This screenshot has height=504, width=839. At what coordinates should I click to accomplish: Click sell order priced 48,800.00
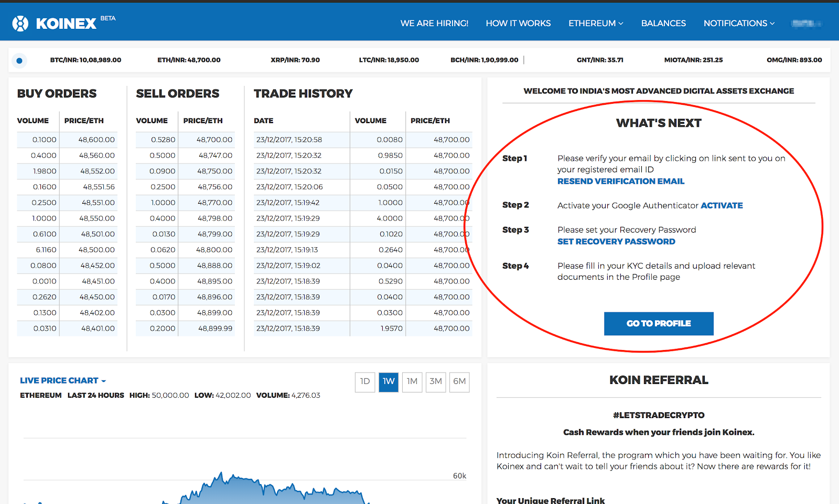point(214,250)
